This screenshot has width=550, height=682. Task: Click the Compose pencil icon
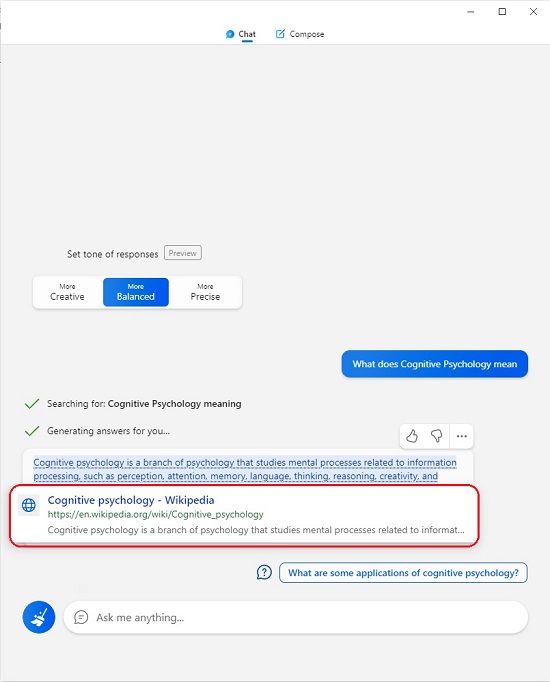(x=280, y=33)
